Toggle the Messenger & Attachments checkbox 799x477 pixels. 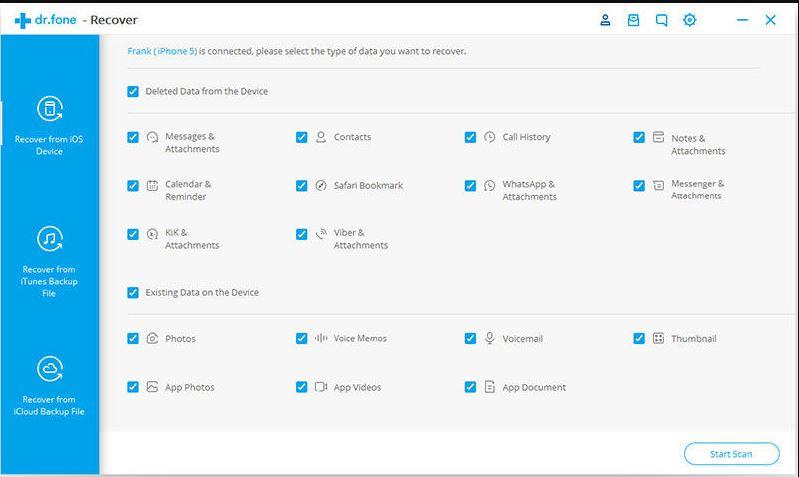[x=639, y=186]
